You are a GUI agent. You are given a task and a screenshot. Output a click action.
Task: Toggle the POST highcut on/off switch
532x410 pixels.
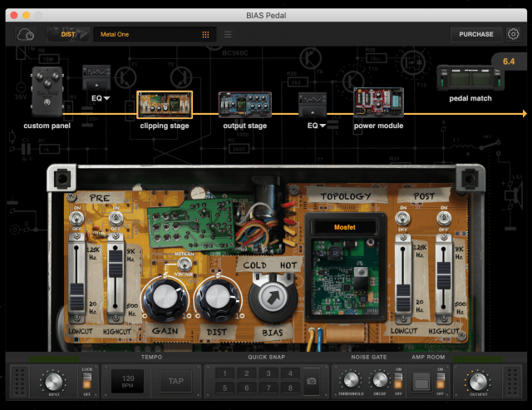[x=444, y=218]
